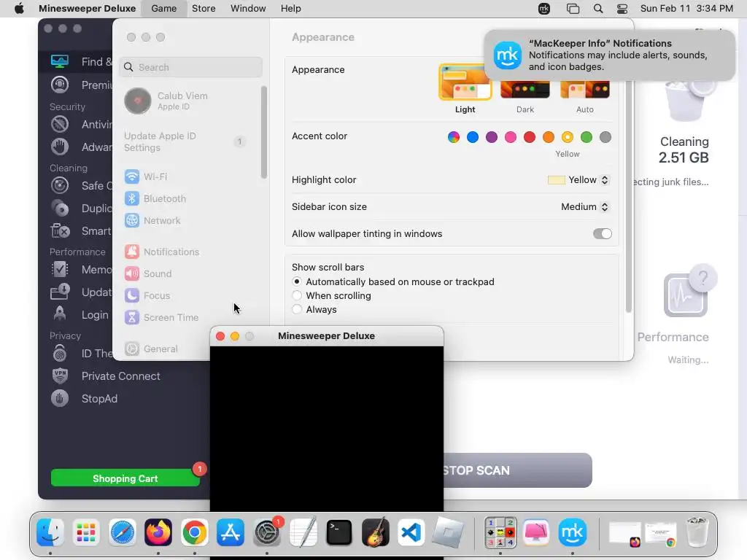Open Update Tracker in MacKeeper sidebar
The image size is (747, 560).
point(81,292)
